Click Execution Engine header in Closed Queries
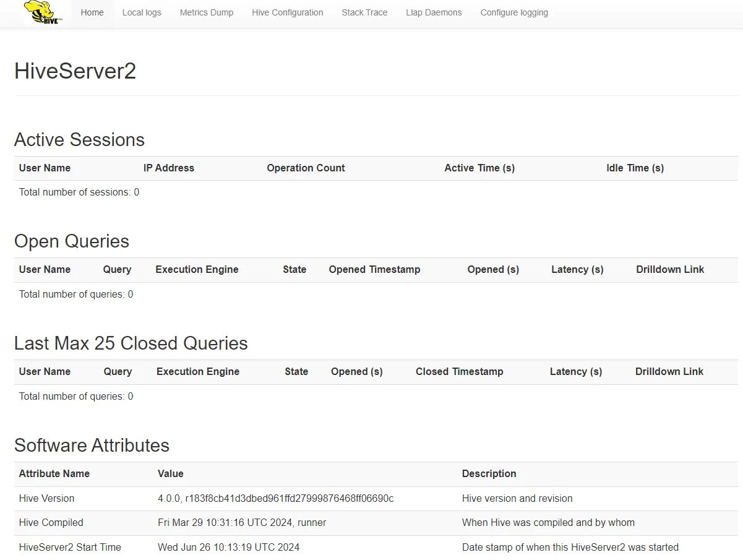 point(198,371)
